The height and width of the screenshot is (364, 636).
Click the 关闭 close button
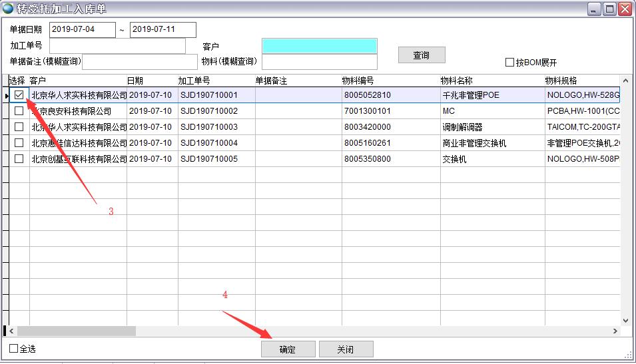(x=346, y=349)
